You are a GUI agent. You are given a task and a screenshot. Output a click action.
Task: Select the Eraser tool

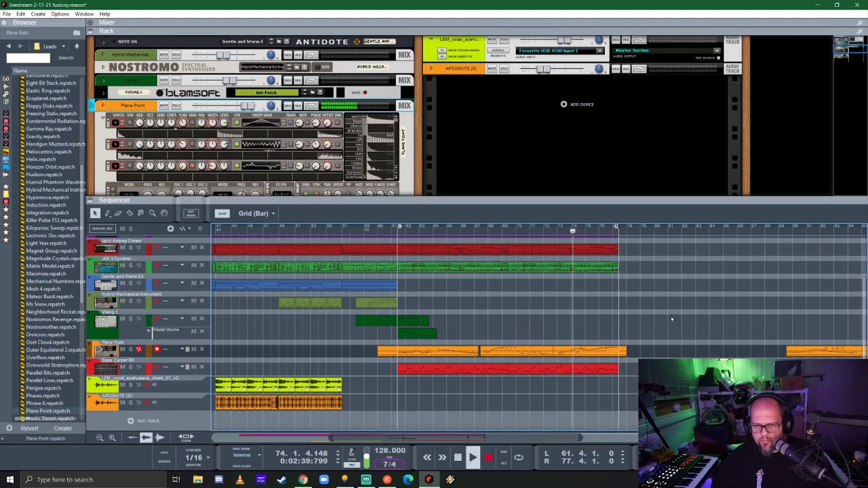pos(118,213)
